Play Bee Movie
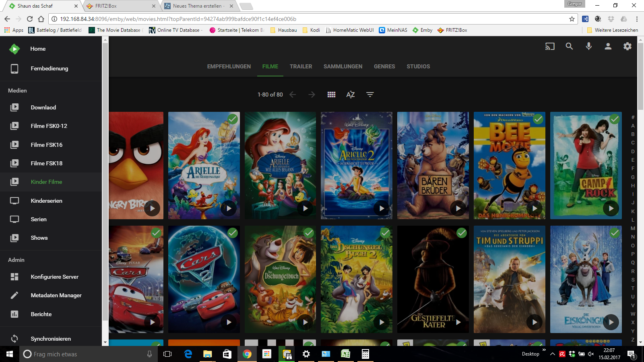 (535, 208)
